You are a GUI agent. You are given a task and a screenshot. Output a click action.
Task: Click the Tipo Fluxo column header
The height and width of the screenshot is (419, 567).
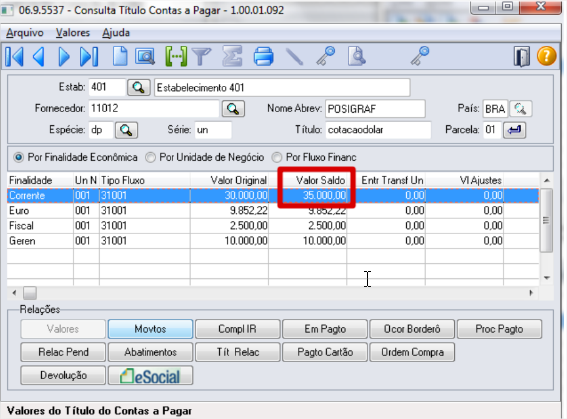(x=145, y=180)
